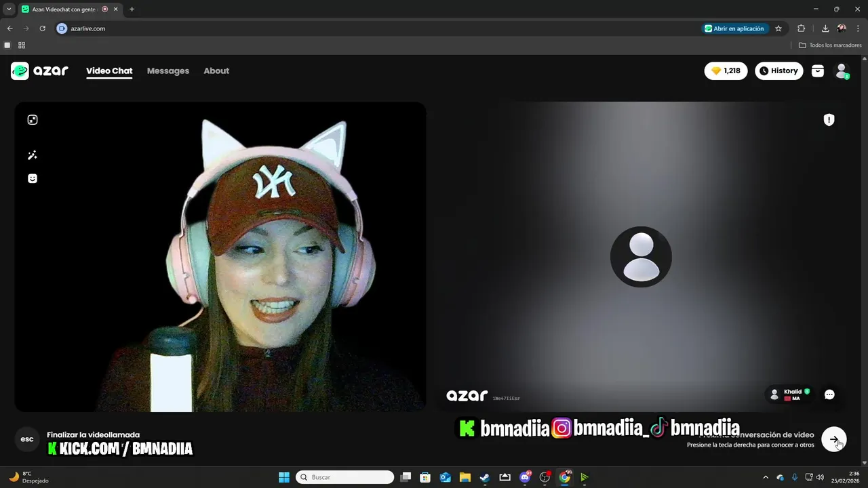
Task: Go forward in browser history
Action: [x=26, y=28]
